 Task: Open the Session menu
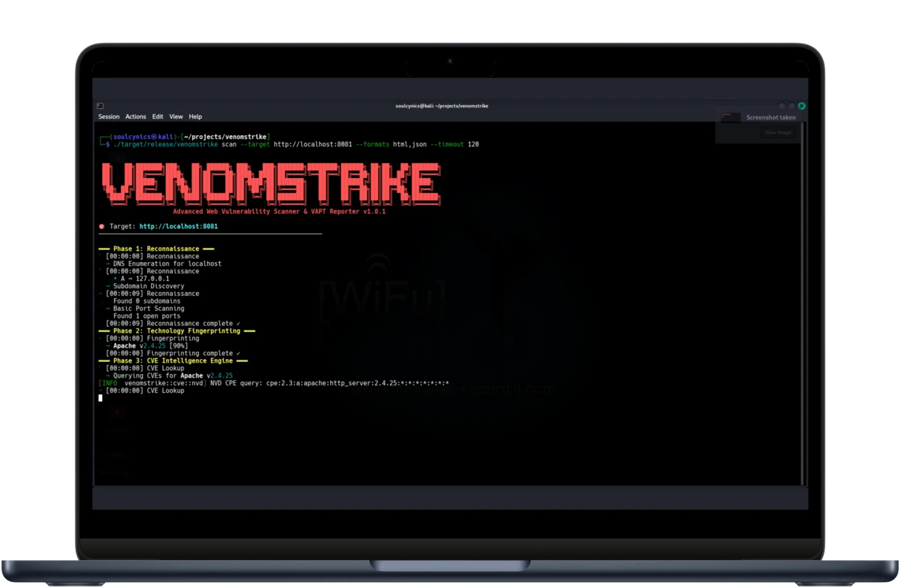pyautogui.click(x=109, y=117)
